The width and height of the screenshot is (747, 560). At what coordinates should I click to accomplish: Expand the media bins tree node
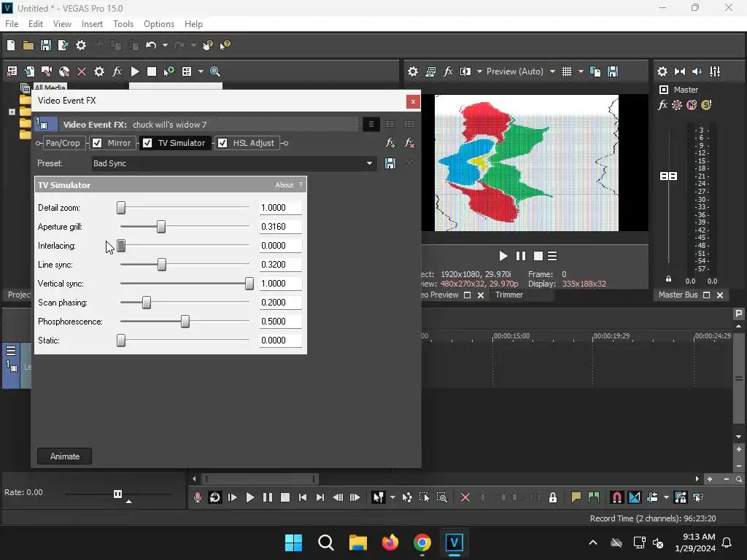(12, 112)
